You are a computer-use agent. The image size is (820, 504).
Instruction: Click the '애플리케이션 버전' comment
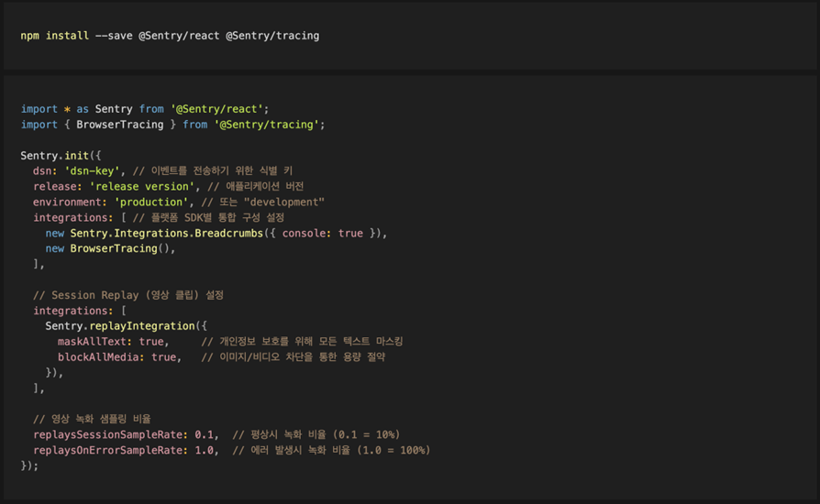264,186
